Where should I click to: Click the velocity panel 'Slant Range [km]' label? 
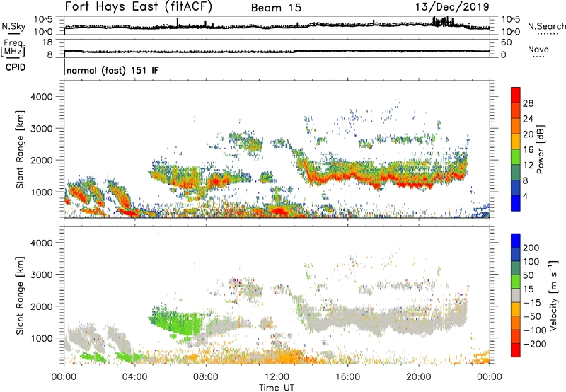pos(20,295)
